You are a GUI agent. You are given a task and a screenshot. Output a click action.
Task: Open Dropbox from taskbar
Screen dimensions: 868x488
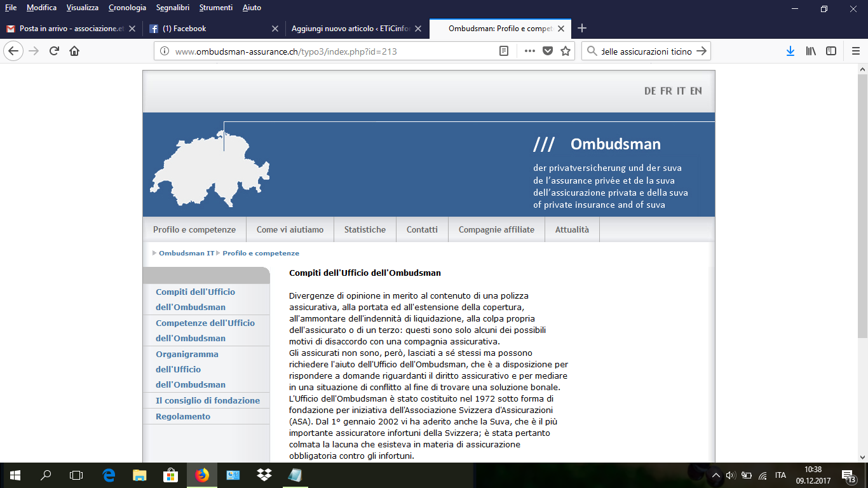[x=264, y=475]
